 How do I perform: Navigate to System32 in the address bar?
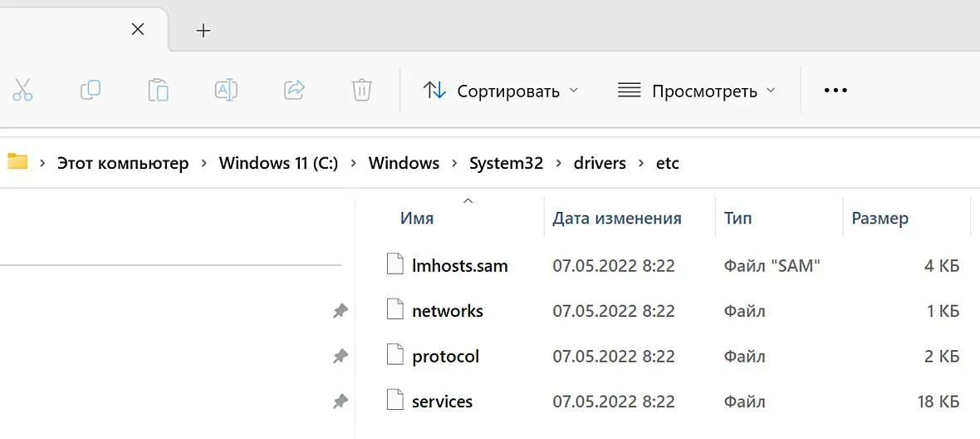pos(506,163)
